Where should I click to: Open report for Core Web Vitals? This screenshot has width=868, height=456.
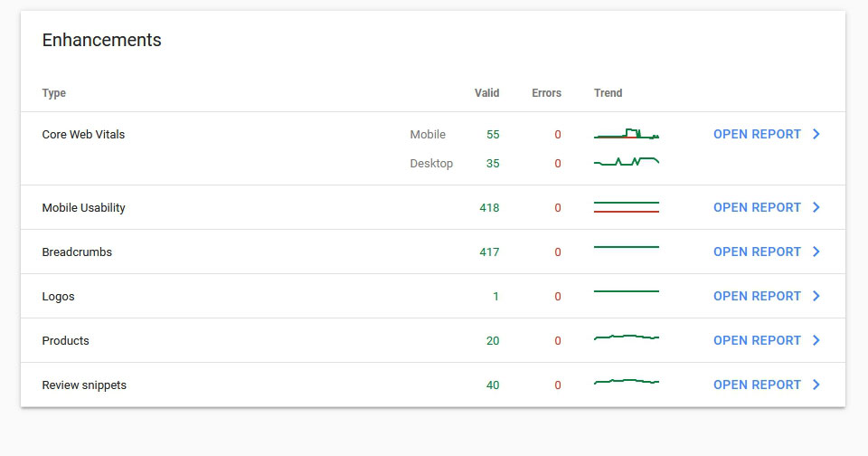[x=757, y=134]
